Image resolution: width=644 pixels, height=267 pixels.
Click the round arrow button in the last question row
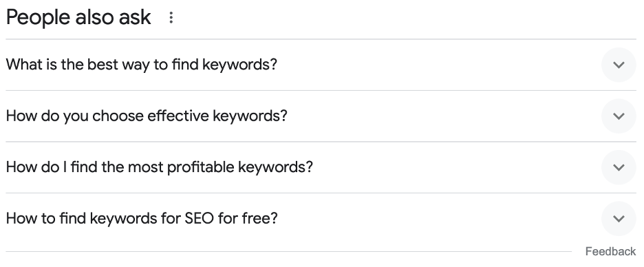click(619, 219)
